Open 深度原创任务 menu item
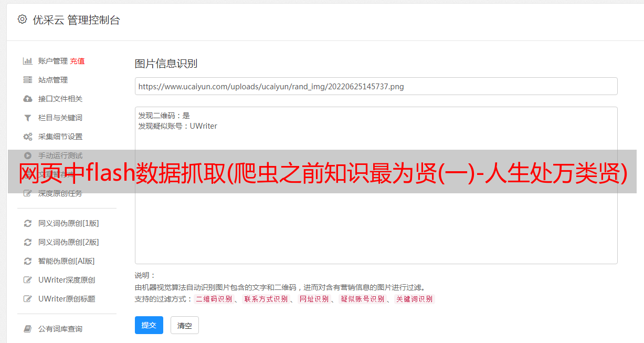This screenshot has width=644, height=343. (x=60, y=193)
